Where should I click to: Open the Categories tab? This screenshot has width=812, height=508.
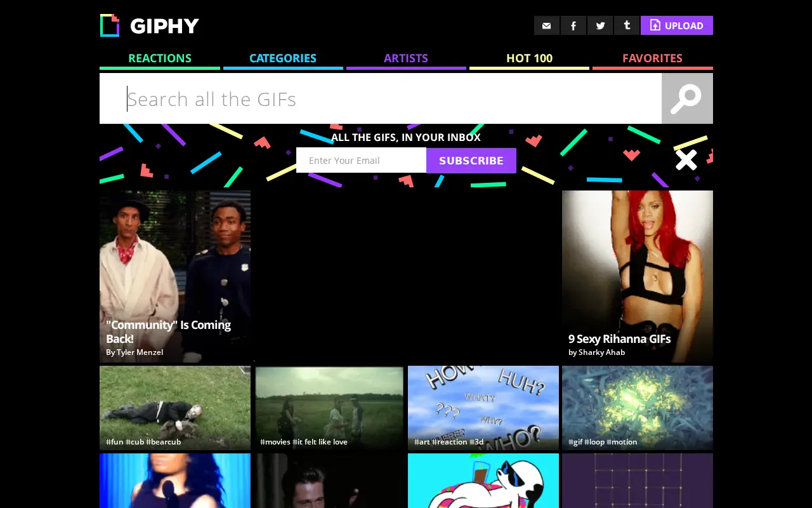283,59
